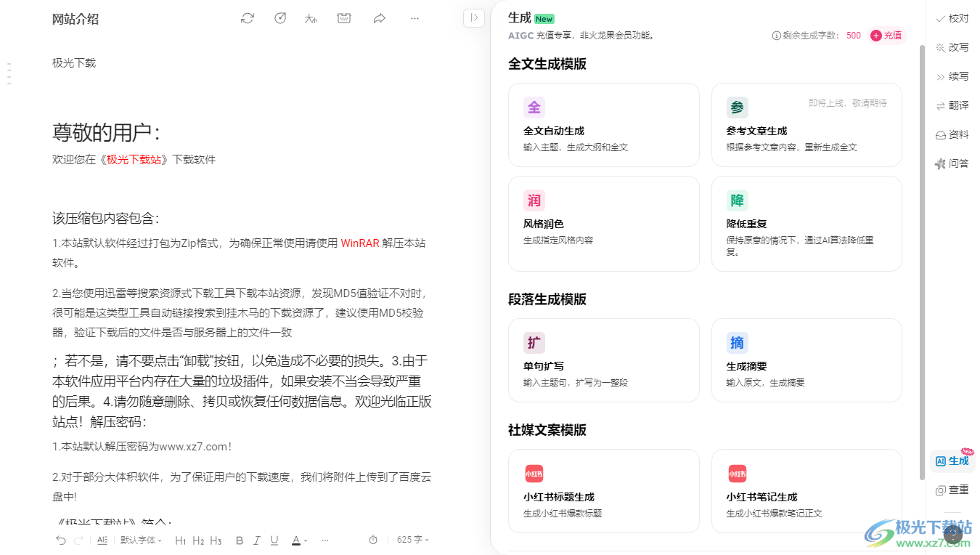Open bottom toolbar more options ellipsis
The image size is (980, 555).
click(325, 540)
